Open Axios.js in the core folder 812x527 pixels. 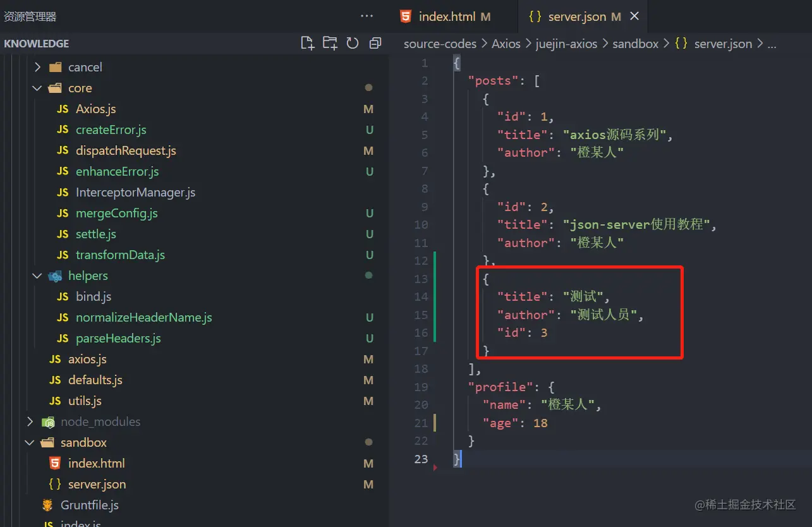click(x=96, y=109)
